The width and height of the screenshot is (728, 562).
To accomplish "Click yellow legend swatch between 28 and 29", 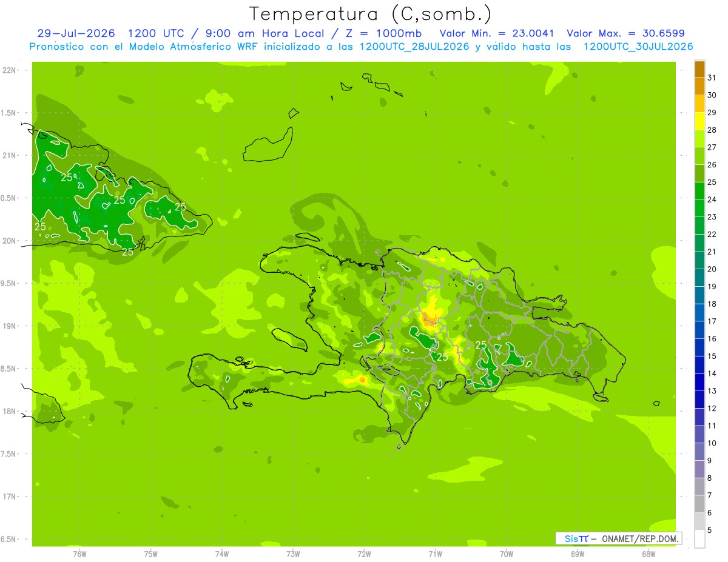I will click(x=699, y=121).
